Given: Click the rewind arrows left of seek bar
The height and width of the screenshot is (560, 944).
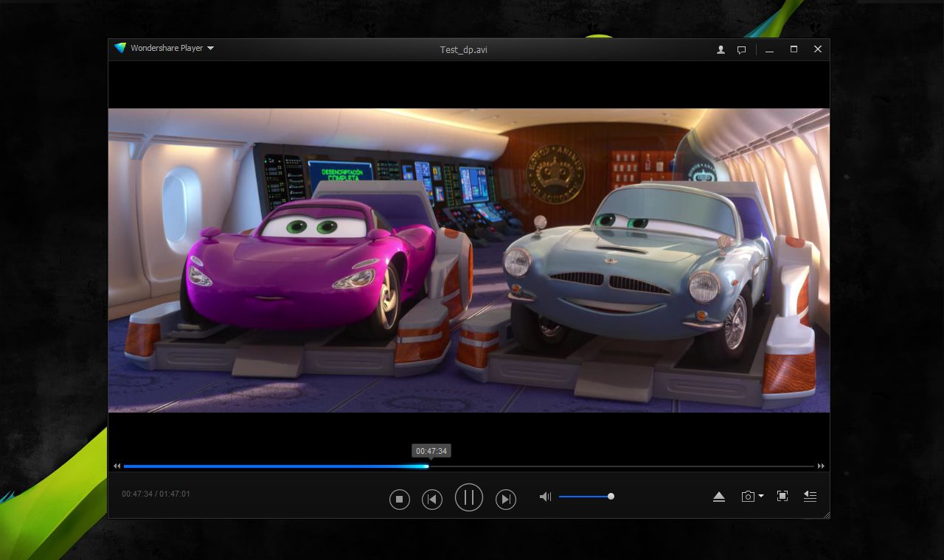Looking at the screenshot, I should (x=117, y=466).
